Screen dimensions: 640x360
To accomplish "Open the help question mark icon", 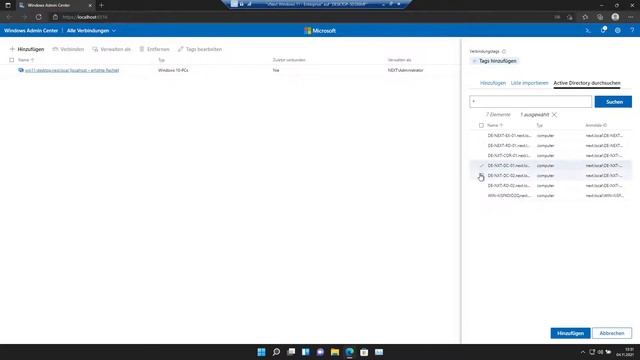I will tap(632, 31).
